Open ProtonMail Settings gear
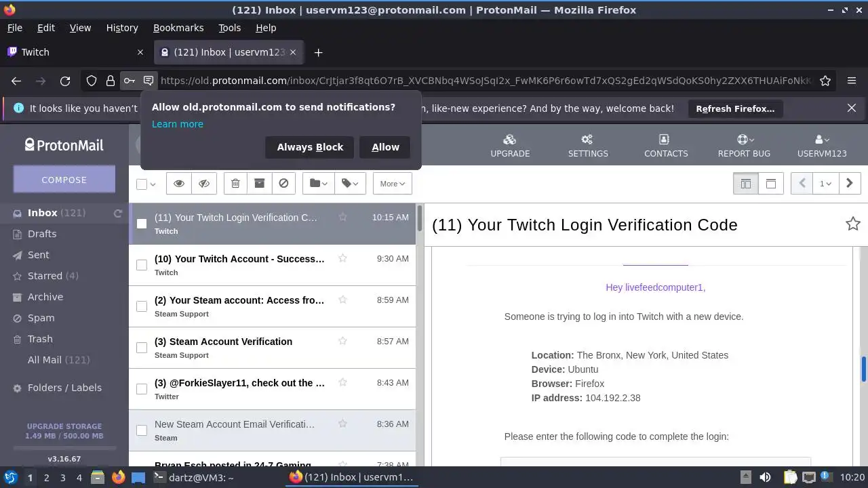Screen dimensions: 868x488 (588, 146)
